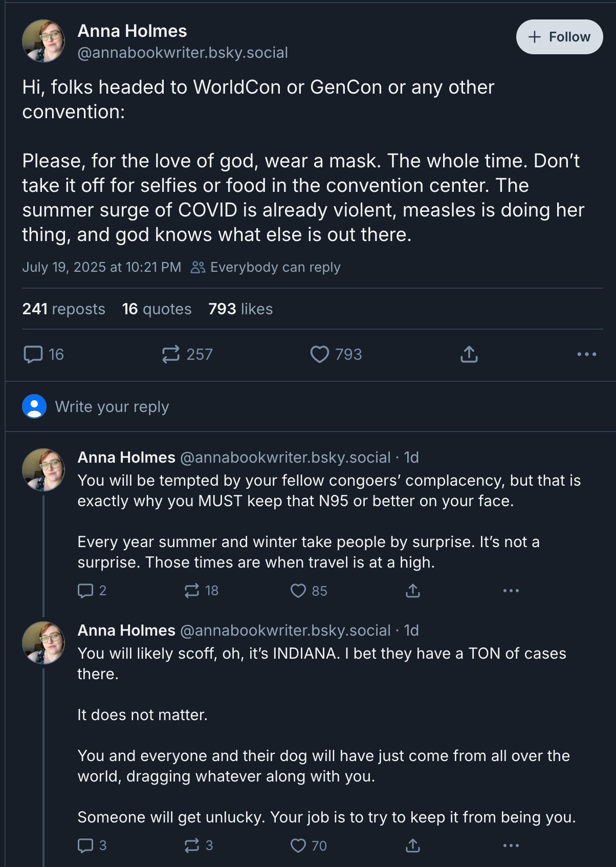Like the N95 reply with 85 likes
This screenshot has height=867, width=616.
click(298, 591)
